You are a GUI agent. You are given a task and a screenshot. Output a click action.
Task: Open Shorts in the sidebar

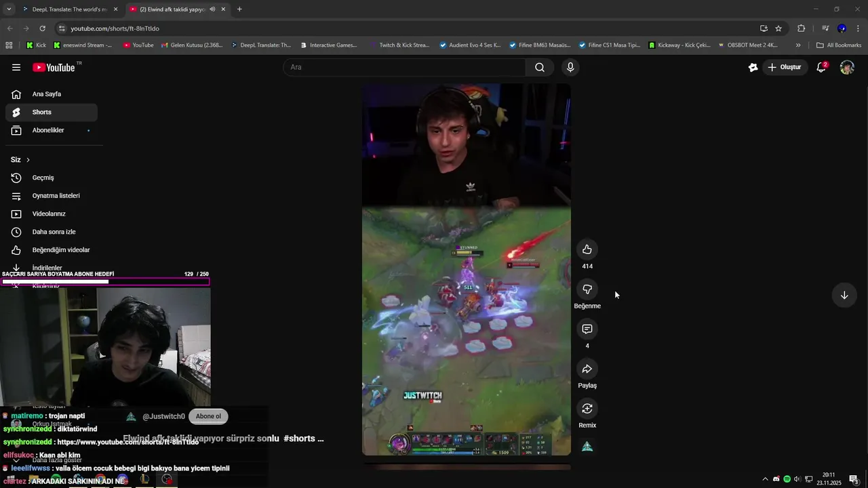[52, 113]
